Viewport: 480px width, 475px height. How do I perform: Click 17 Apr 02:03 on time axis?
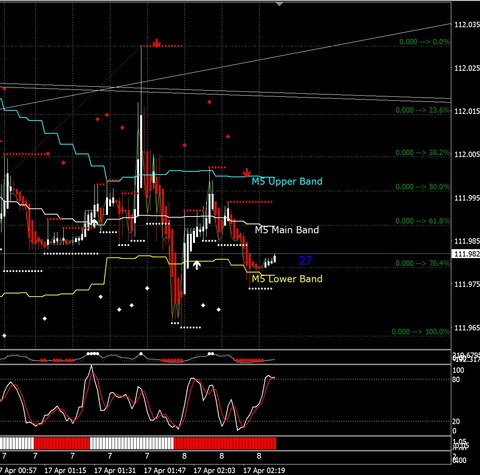214,470
